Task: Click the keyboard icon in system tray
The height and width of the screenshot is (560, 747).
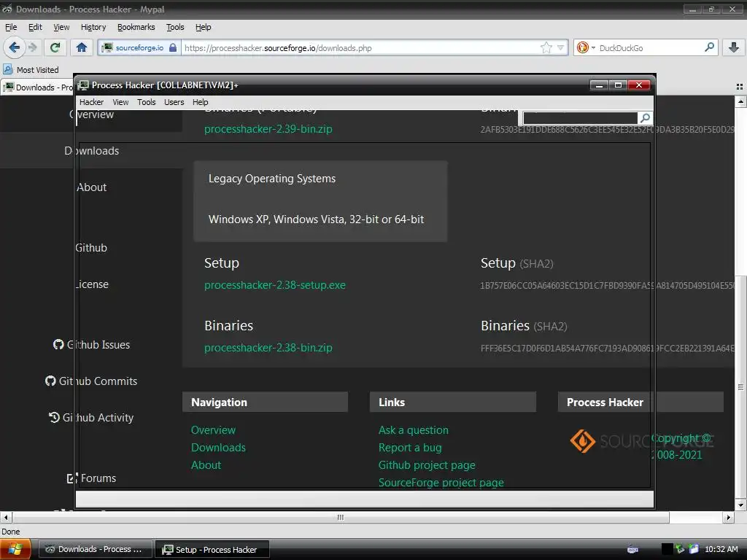Action: pyautogui.click(x=632, y=550)
